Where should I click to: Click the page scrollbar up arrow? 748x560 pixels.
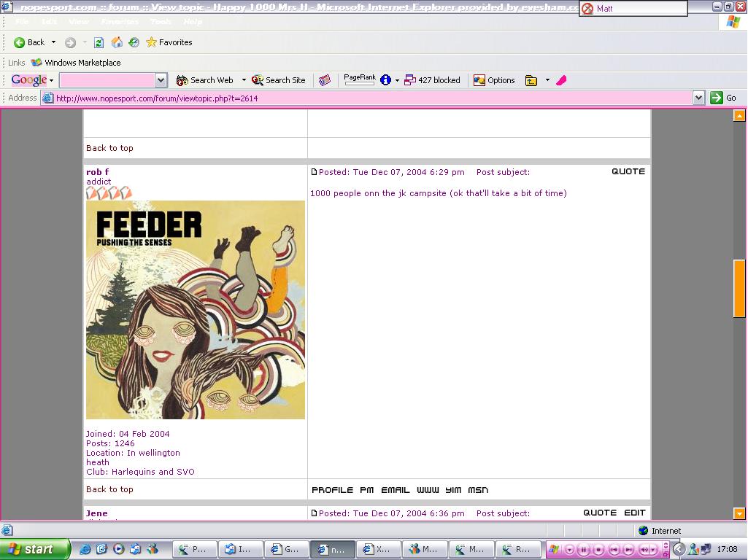[739, 116]
